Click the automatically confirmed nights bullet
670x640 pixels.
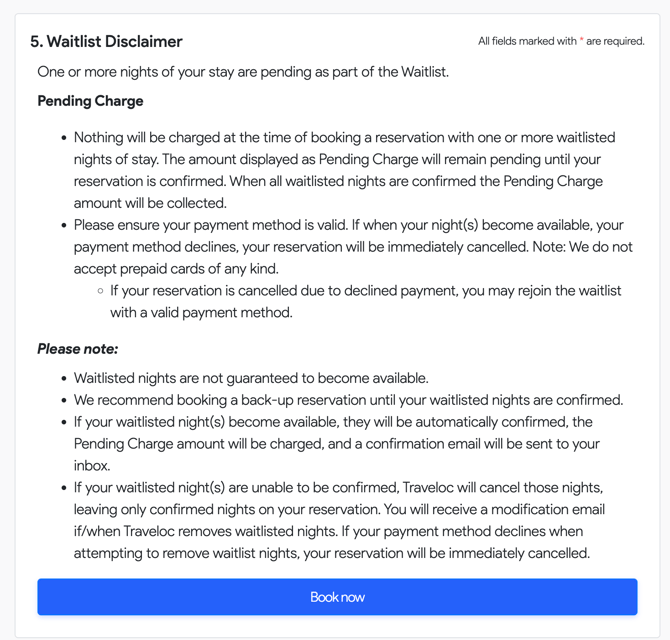[334, 443]
